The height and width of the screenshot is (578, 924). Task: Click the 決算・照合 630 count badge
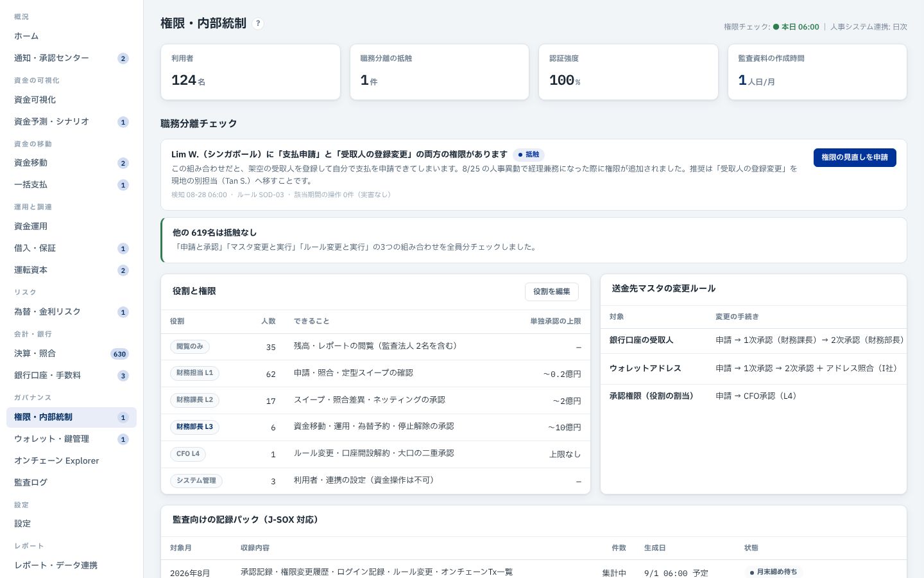tap(119, 354)
